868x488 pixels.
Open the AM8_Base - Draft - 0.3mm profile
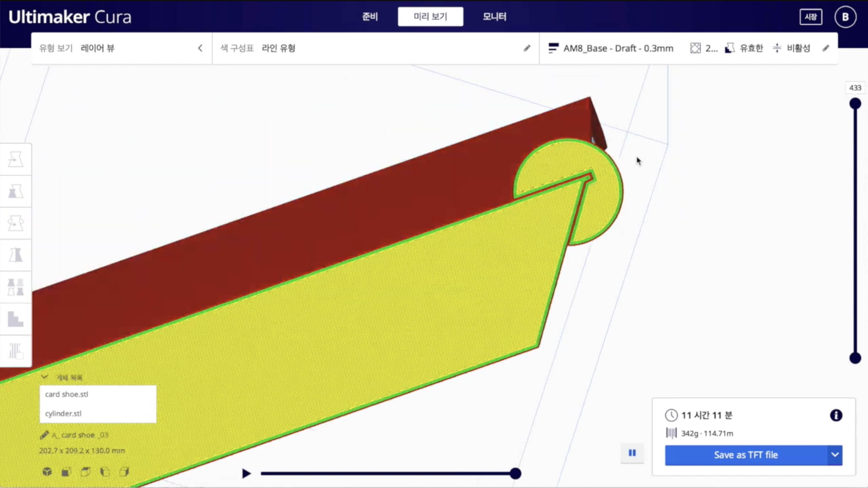[618, 48]
